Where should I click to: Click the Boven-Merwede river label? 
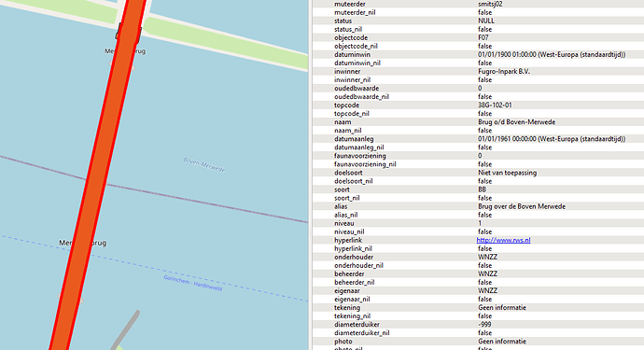[204, 164]
